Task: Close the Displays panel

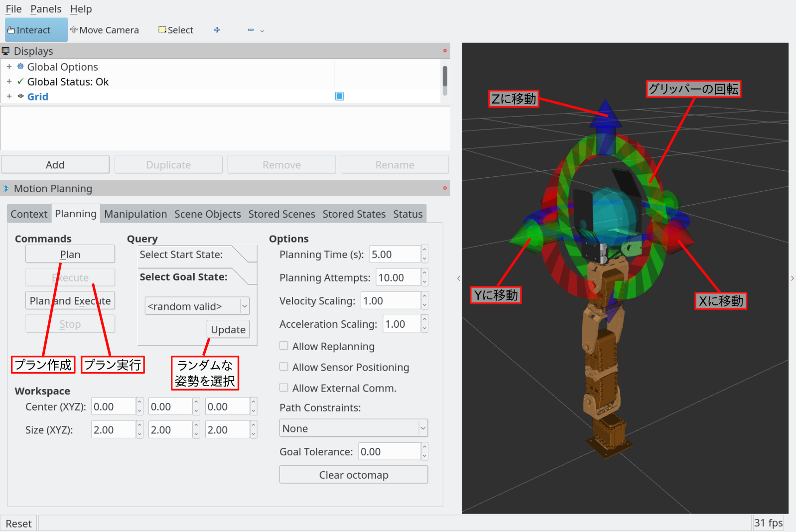Action: coord(445,51)
